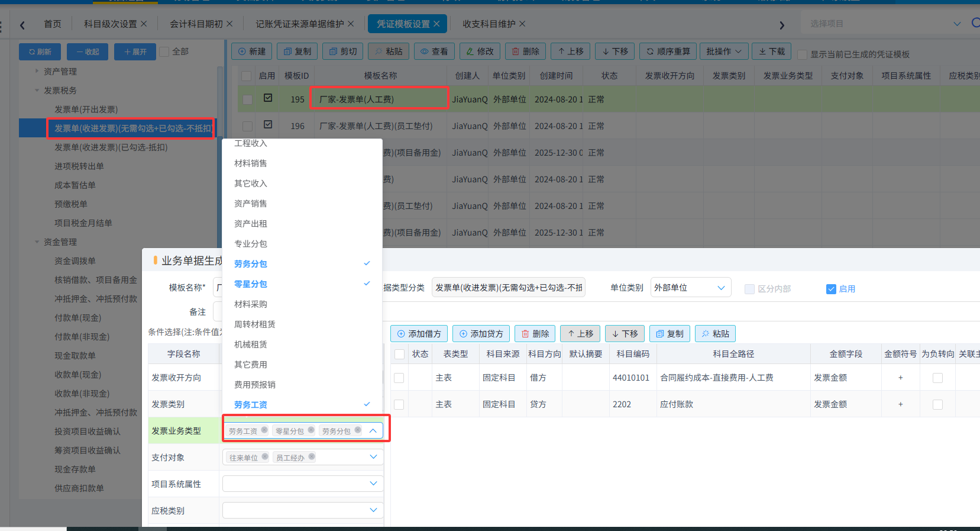Click the 下载 button

772,52
